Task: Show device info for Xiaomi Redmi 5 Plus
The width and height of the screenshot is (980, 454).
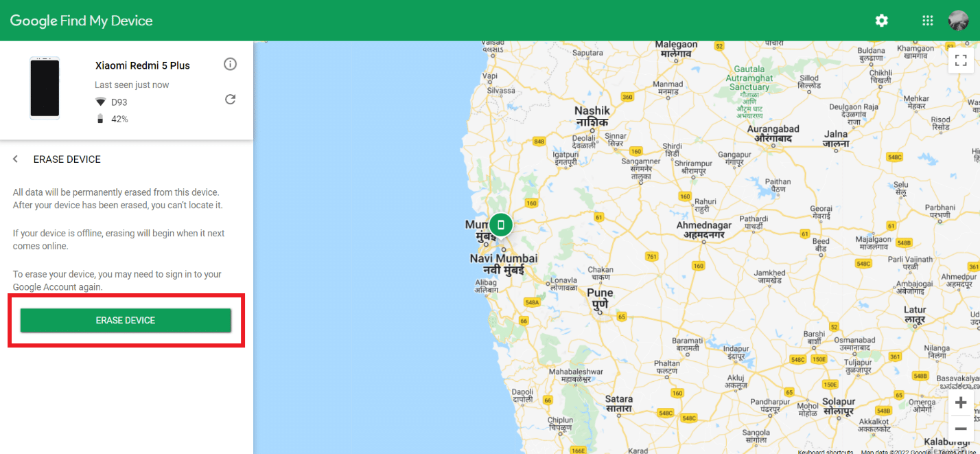Action: [x=231, y=64]
